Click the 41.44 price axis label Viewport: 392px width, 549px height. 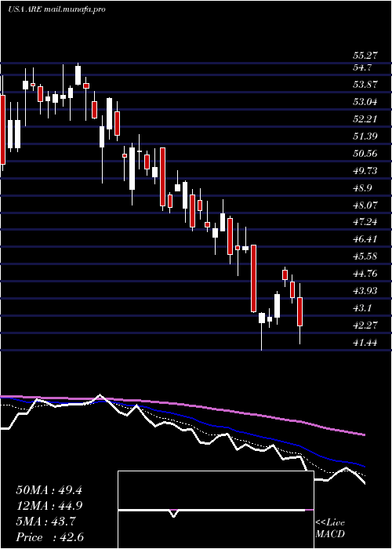click(365, 343)
